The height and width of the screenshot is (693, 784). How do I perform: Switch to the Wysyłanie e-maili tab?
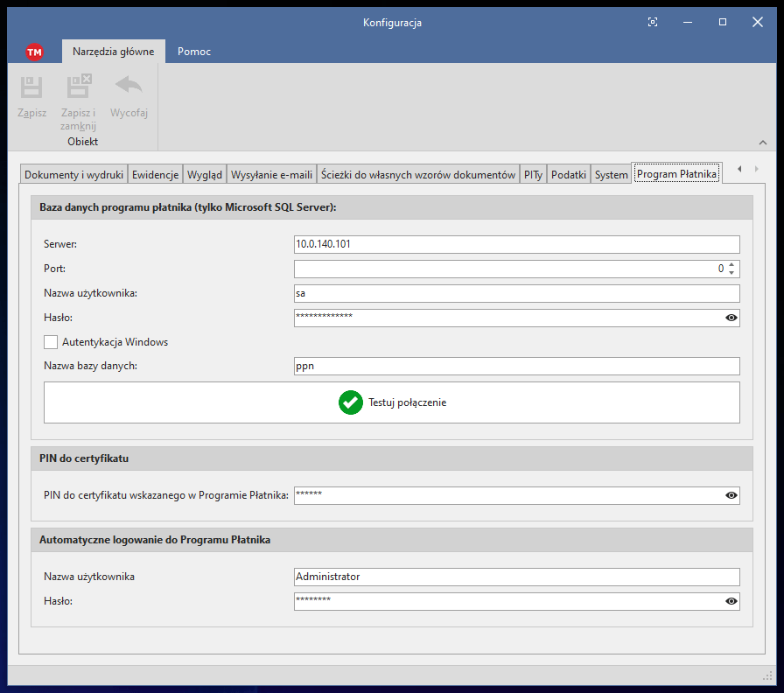pyautogui.click(x=271, y=174)
